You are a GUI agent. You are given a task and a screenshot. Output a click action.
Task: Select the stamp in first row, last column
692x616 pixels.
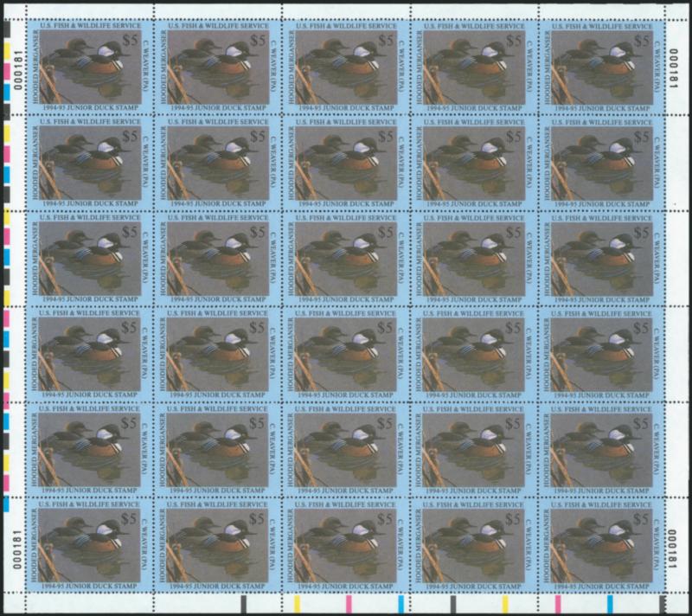click(x=602, y=67)
